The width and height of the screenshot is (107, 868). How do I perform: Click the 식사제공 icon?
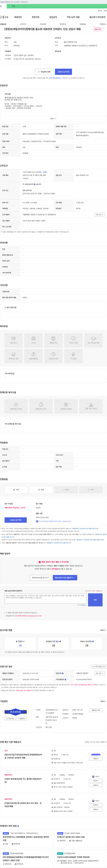[x=73, y=356]
